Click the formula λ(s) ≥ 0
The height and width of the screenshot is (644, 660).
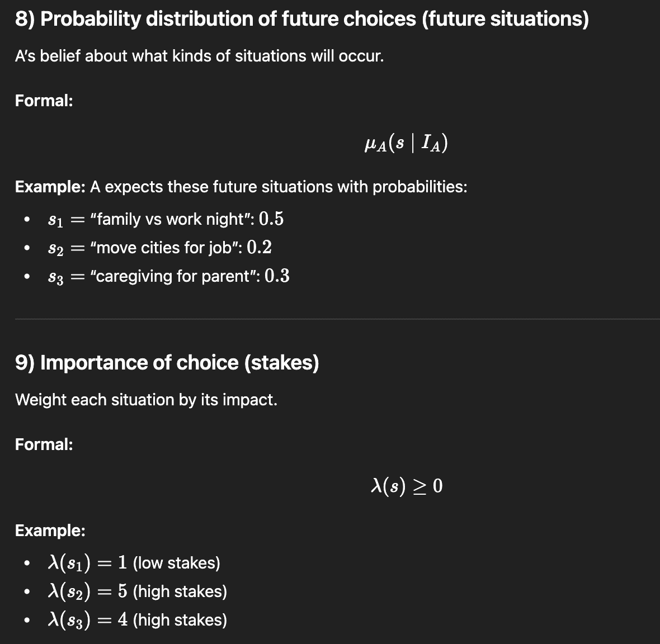pos(407,486)
